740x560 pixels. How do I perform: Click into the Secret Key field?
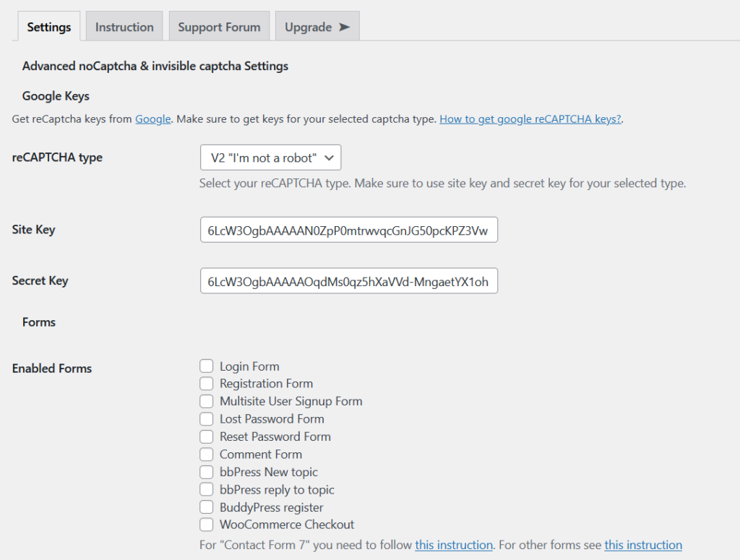coord(349,281)
